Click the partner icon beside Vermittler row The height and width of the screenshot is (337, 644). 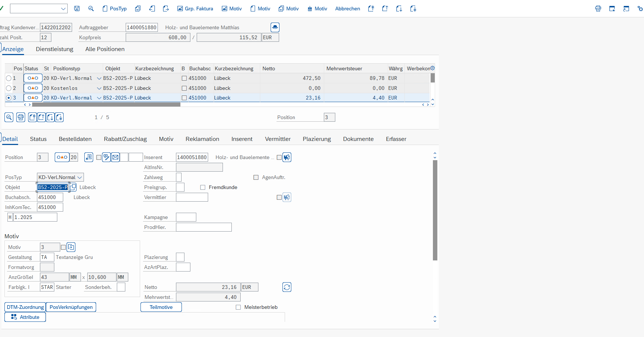tap(287, 197)
